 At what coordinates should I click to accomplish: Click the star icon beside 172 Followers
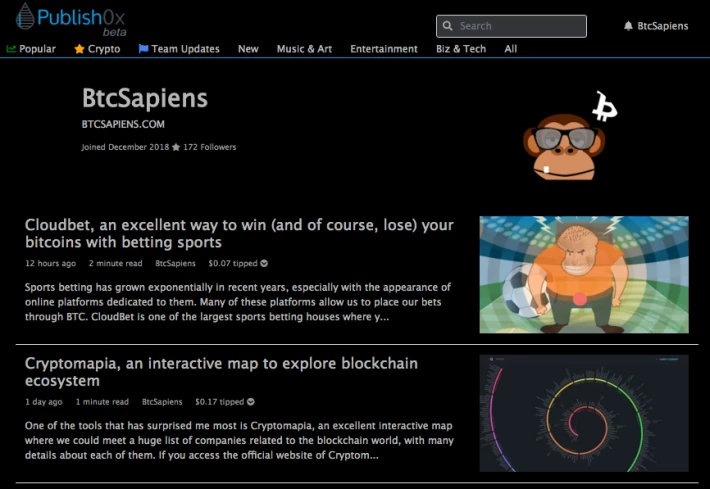(176, 147)
